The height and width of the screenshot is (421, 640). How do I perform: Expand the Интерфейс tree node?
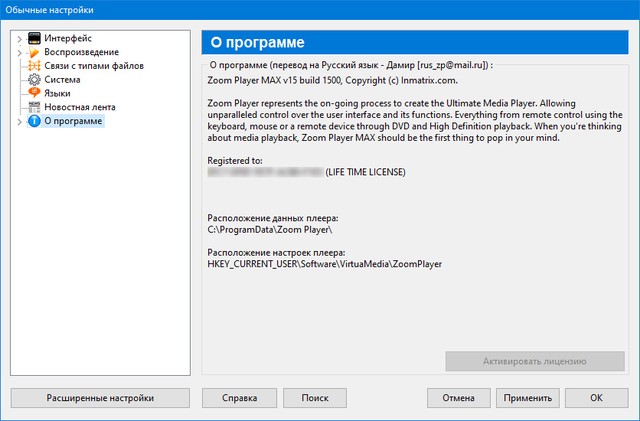[19, 38]
